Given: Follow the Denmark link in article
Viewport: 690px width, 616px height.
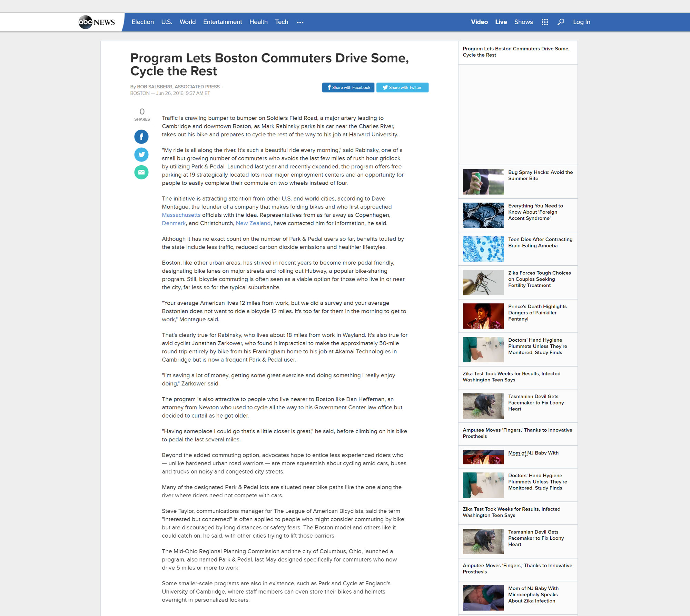Looking at the screenshot, I should coord(174,223).
